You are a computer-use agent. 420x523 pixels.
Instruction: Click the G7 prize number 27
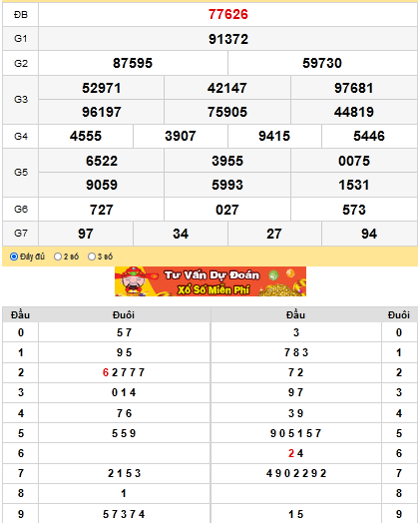pyautogui.click(x=274, y=234)
